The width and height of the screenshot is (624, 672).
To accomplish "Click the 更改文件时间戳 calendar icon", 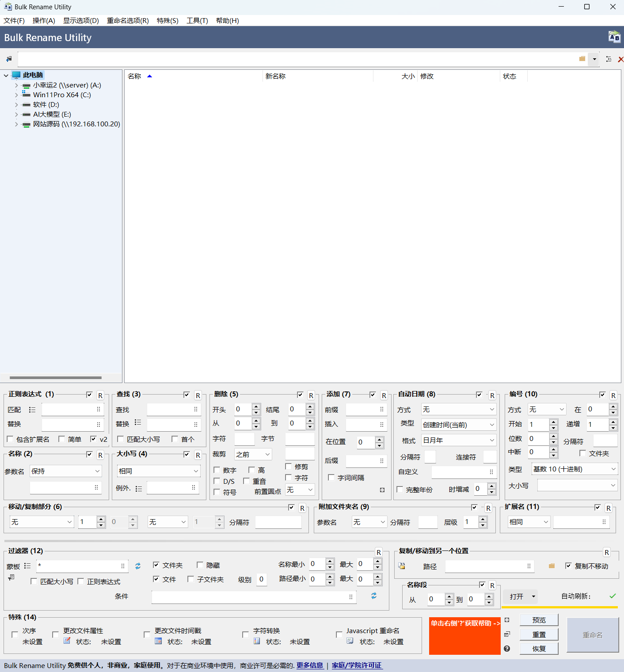I will click(x=158, y=641).
